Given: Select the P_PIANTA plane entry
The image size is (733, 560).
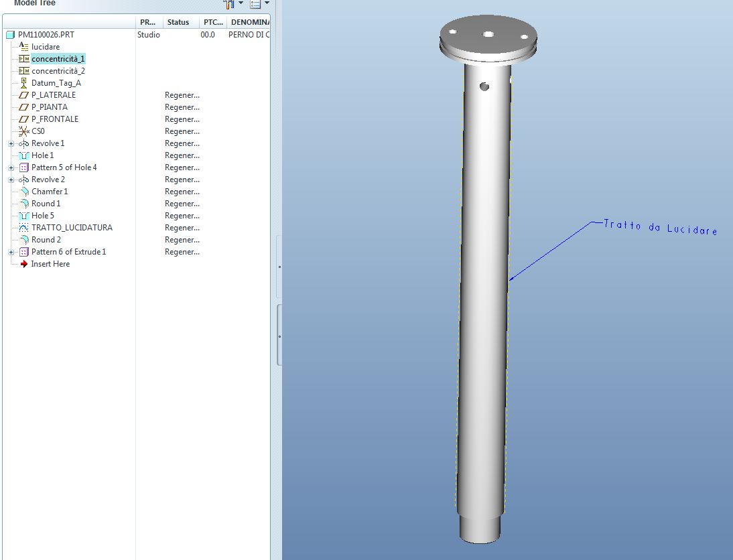Looking at the screenshot, I should click(49, 107).
